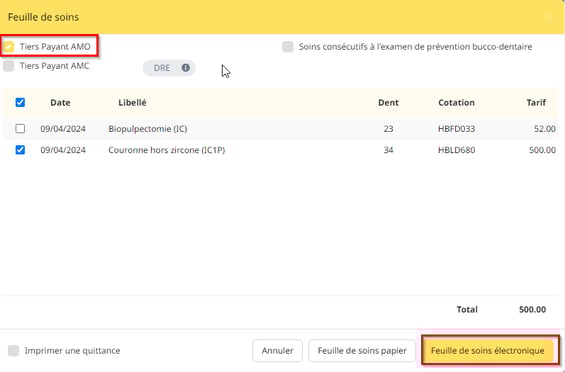565x372 pixels.
Task: Click the date in the Biopulpectomie row
Action: tap(63, 129)
